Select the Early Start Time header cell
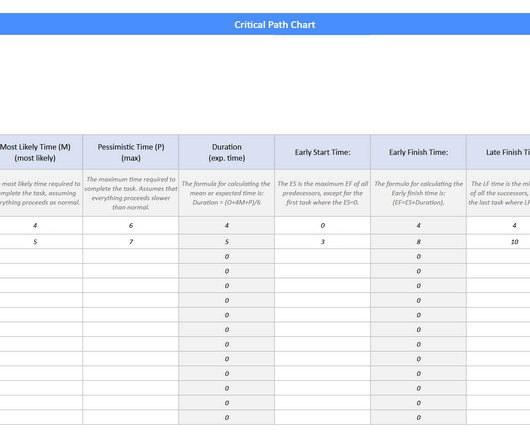Viewport: 530px width, 442px height. [x=322, y=152]
